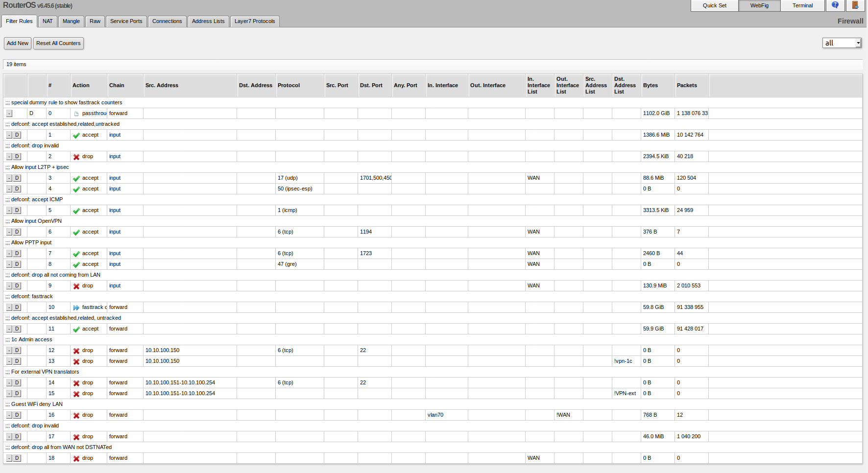Open the Terminal

point(802,5)
